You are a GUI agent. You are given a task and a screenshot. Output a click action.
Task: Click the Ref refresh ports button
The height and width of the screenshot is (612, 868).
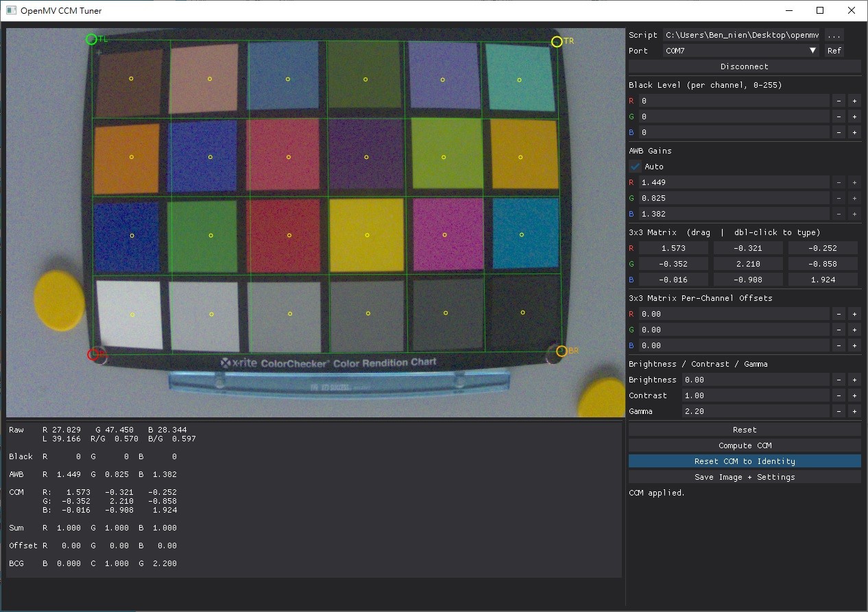pyautogui.click(x=834, y=51)
